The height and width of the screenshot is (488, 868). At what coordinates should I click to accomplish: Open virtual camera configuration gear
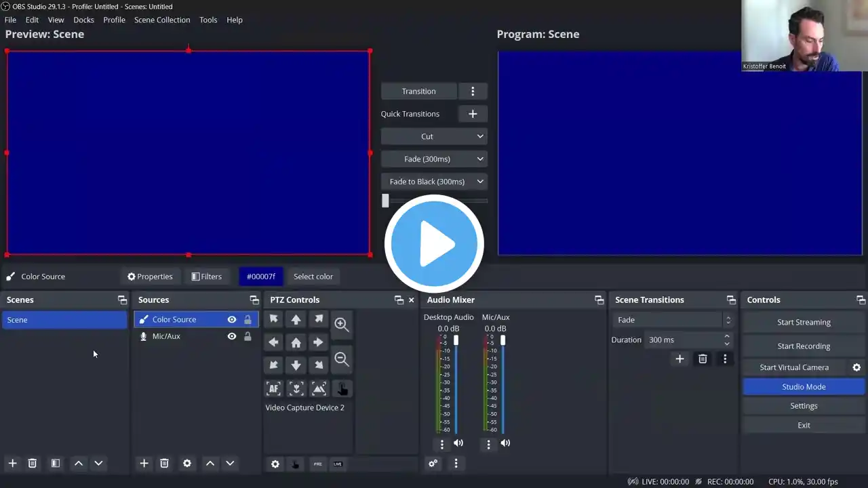pos(856,367)
